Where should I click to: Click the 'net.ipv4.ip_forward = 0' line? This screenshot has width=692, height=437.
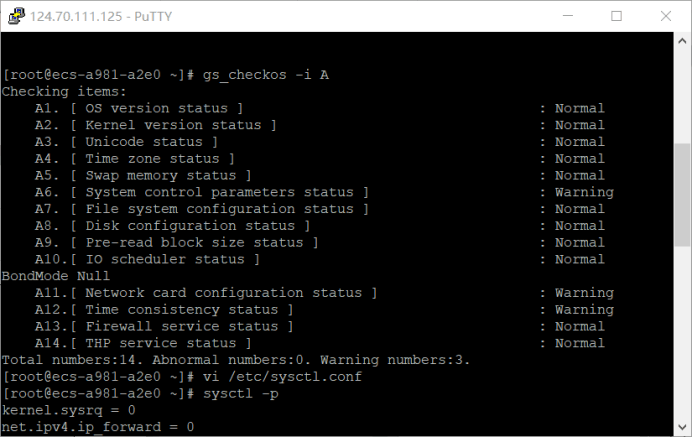[98, 427]
